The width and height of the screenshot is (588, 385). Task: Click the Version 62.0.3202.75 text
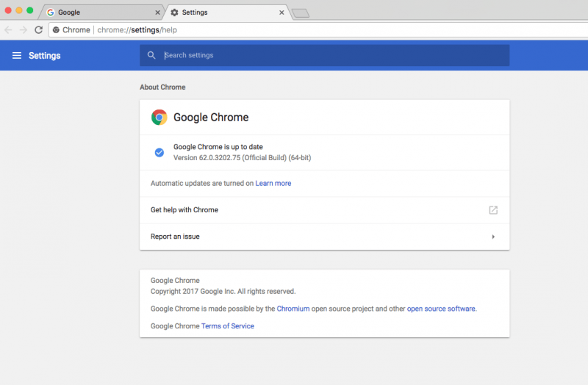(x=242, y=158)
